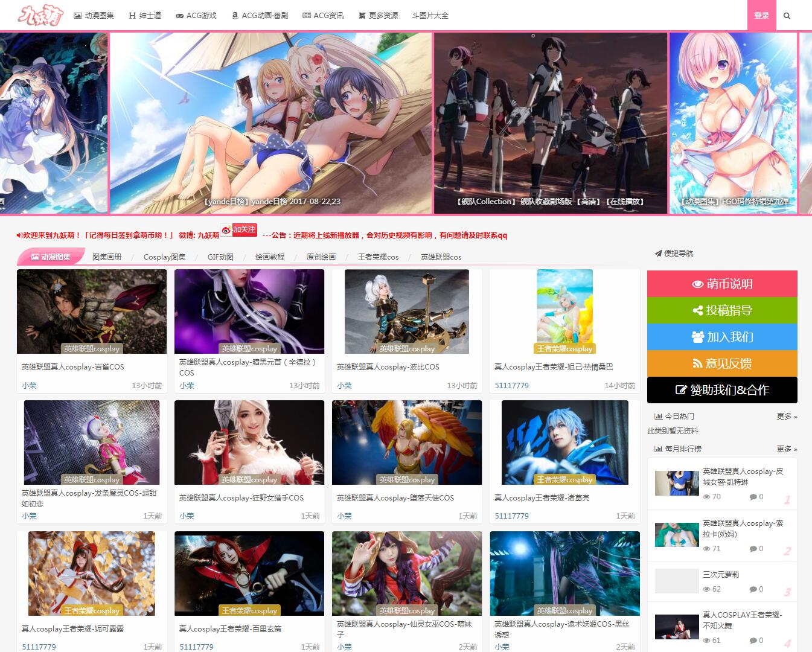This screenshot has height=652, width=812.
Task: Click the 意见反馈 sidebar button
Action: pos(722,363)
